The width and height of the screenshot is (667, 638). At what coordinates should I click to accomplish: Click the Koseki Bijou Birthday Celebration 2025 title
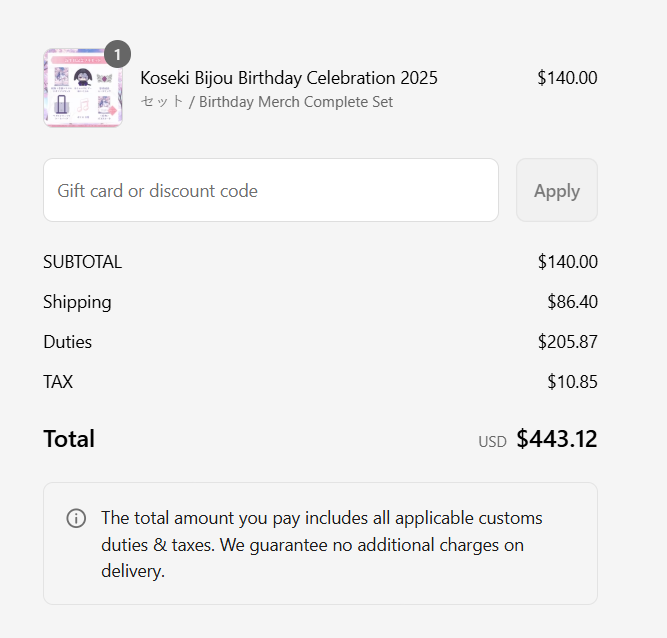[x=289, y=78]
